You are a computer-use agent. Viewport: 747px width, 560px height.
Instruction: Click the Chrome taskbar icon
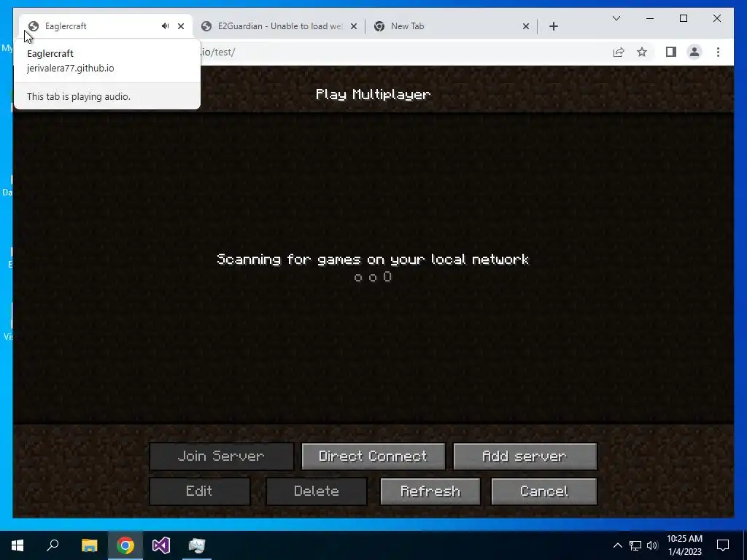(125, 545)
